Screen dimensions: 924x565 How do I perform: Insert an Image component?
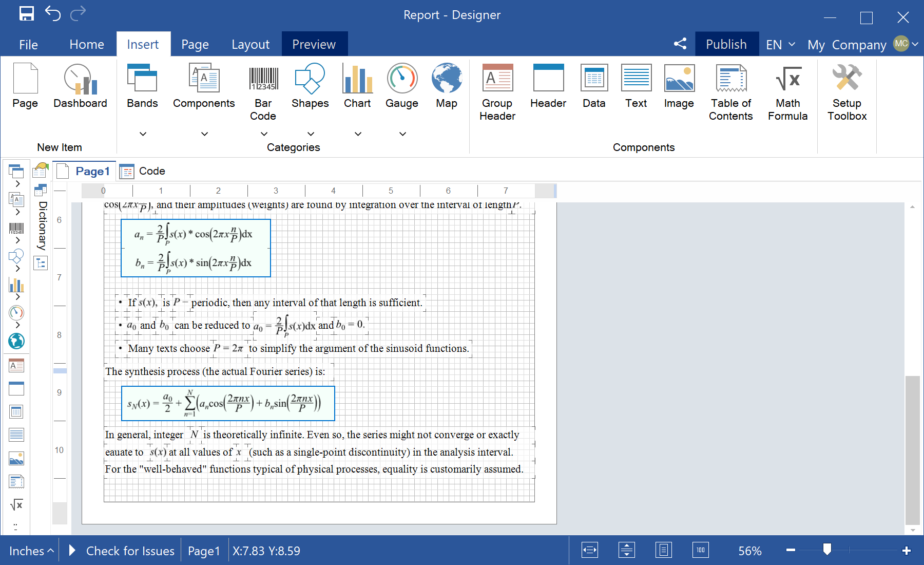(679, 86)
